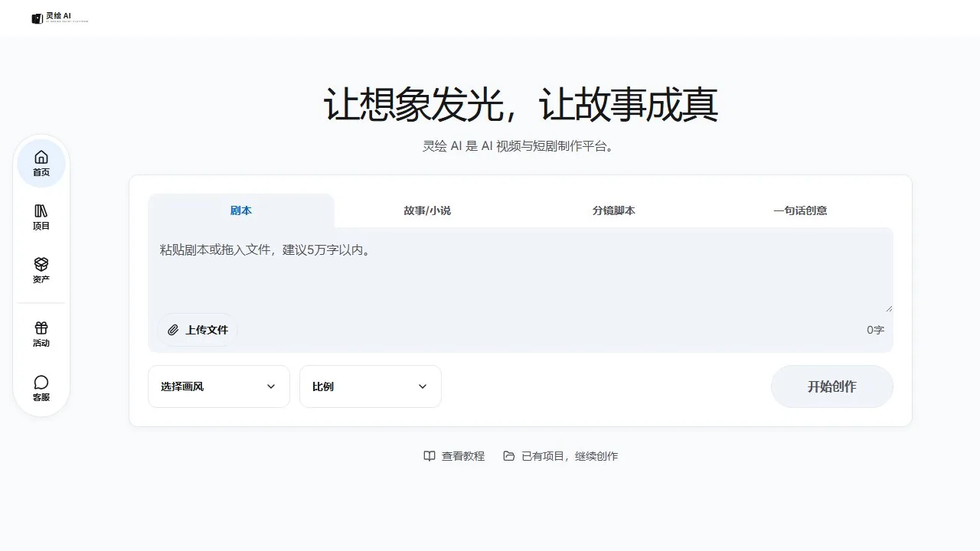
Task: Focus the script text area placeholder
Action: coord(521,270)
